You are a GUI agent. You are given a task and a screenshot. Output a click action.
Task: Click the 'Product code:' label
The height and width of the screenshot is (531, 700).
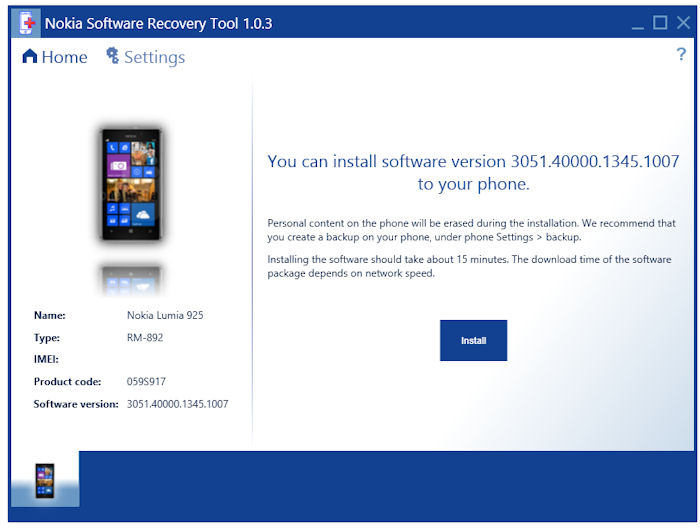pos(67,382)
